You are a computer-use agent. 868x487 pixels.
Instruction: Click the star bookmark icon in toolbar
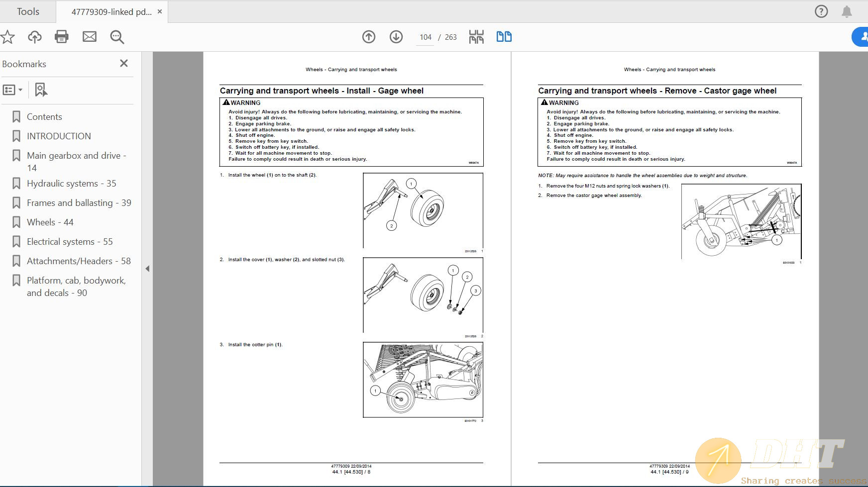7,37
